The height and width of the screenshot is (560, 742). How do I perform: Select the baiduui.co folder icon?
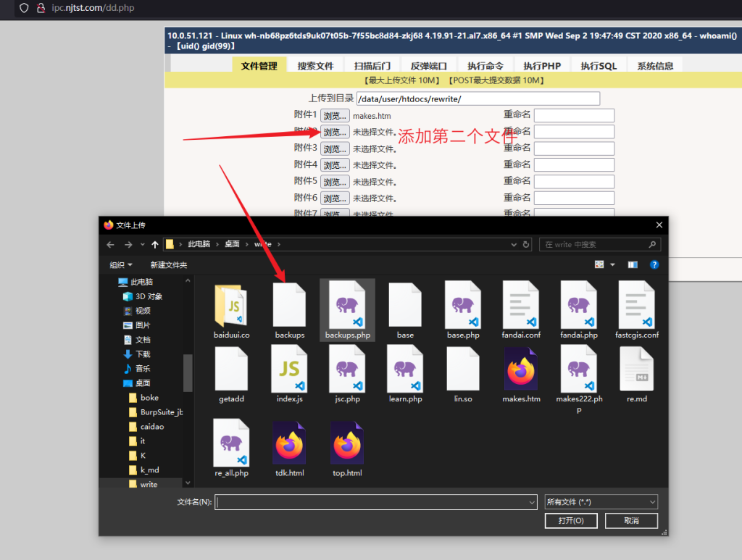click(x=231, y=304)
